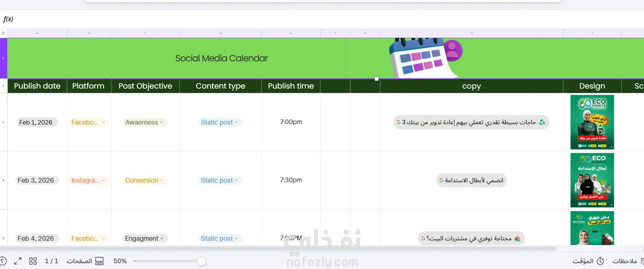This screenshot has height=269, width=644.
Task: Open the grid view icon
Action: tap(33, 261)
